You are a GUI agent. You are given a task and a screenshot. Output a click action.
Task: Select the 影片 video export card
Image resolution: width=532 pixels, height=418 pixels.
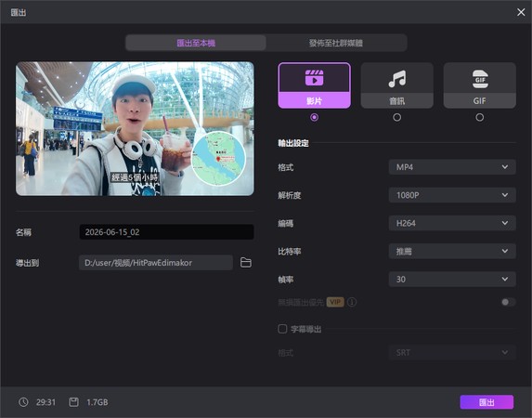click(x=314, y=85)
